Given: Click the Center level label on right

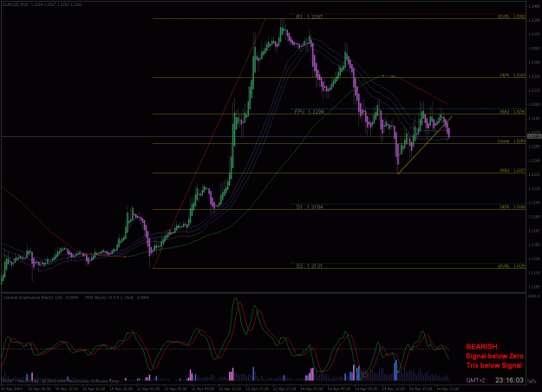Looking at the screenshot, I should click(512, 141).
